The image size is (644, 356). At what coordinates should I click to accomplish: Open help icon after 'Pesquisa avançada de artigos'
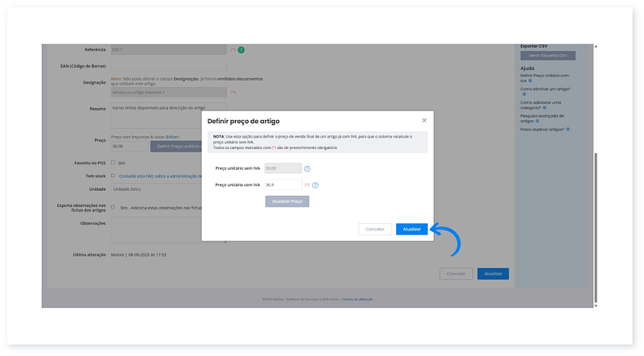pos(536,120)
